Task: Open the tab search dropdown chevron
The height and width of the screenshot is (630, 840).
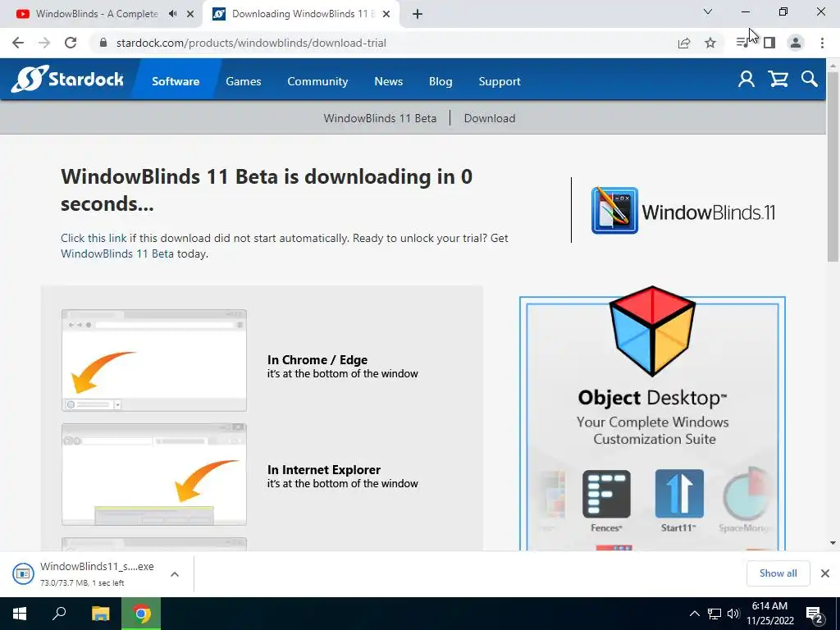Action: [x=708, y=11]
